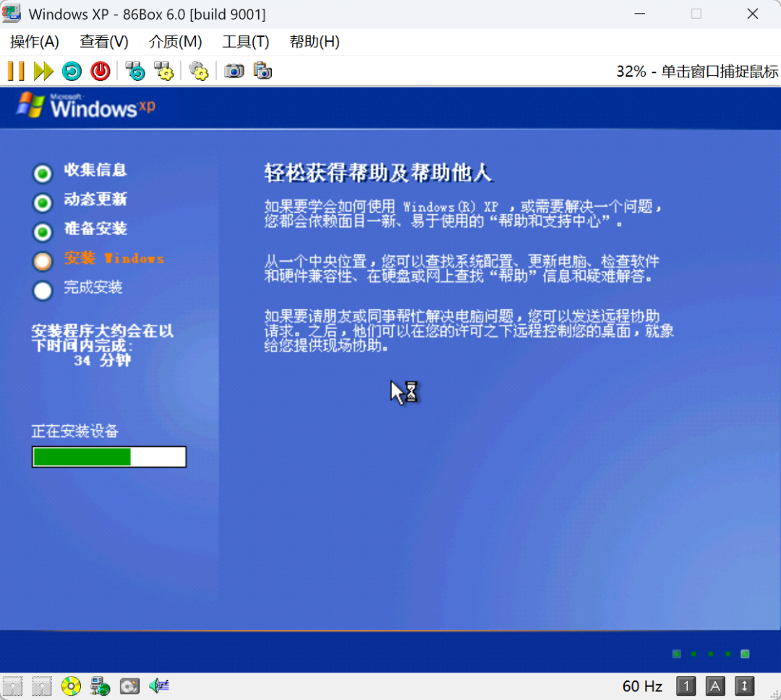The width and height of the screenshot is (781, 700).
Task: Open the 工具(T) menu
Action: coord(246,41)
